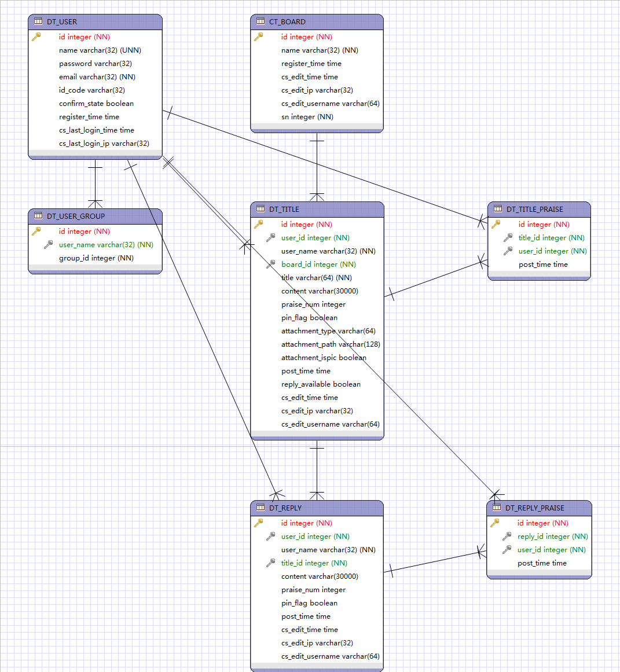Viewport: 620px width, 672px height.
Task: Click 'reply_id integer (NN)' in DT_REPLY_PRAISE
Action: coord(553,536)
